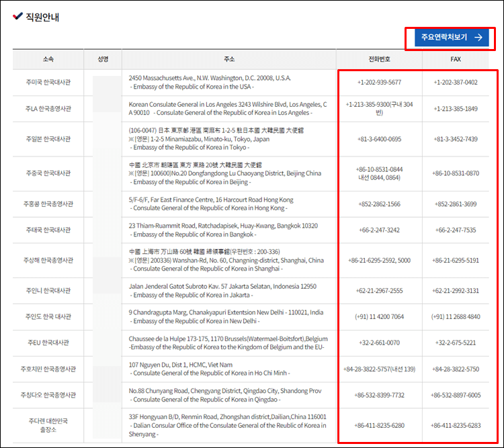Screen dimensions: 504x448
Task: Click the Wanshan-Rd Changning-district Shanghai address
Action: (x=226, y=260)
